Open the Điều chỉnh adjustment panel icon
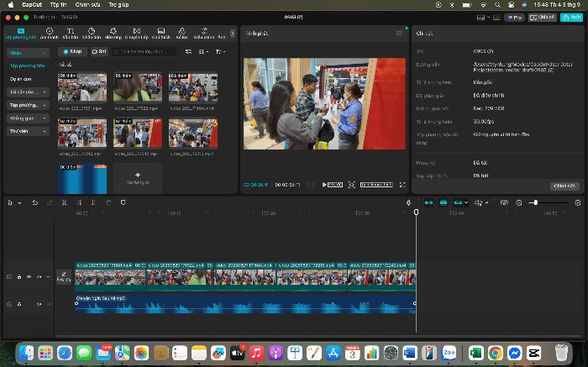Viewport: 588px width, 367px height. click(x=204, y=34)
